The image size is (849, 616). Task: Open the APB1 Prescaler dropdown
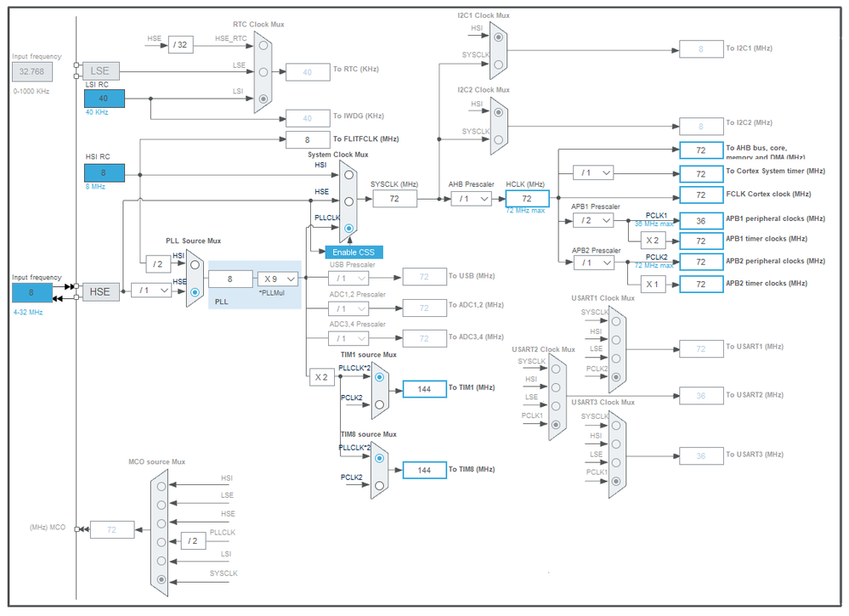point(593,220)
